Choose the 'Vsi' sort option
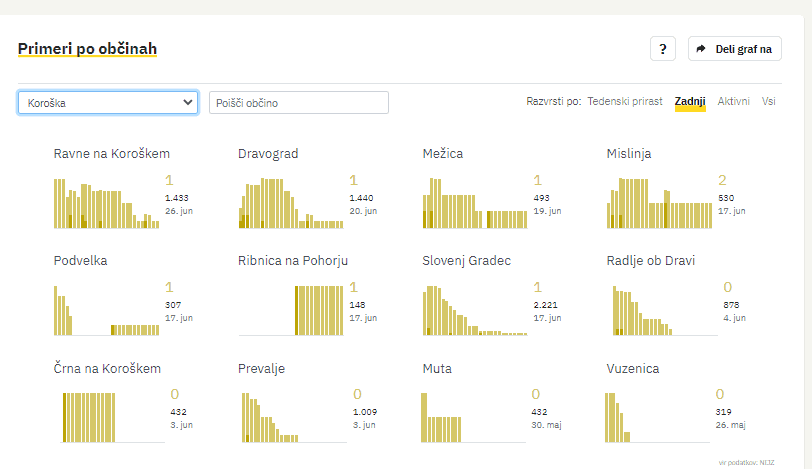The image size is (812, 469). [x=768, y=102]
